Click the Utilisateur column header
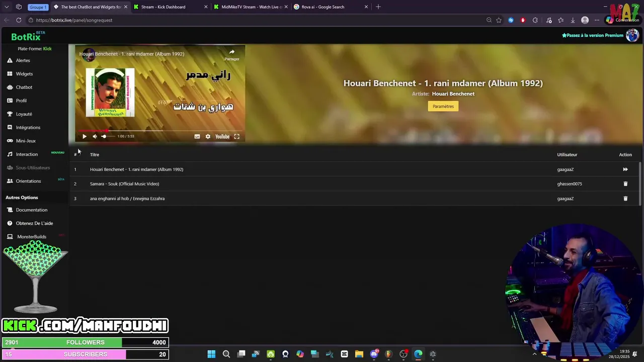 coord(567,155)
